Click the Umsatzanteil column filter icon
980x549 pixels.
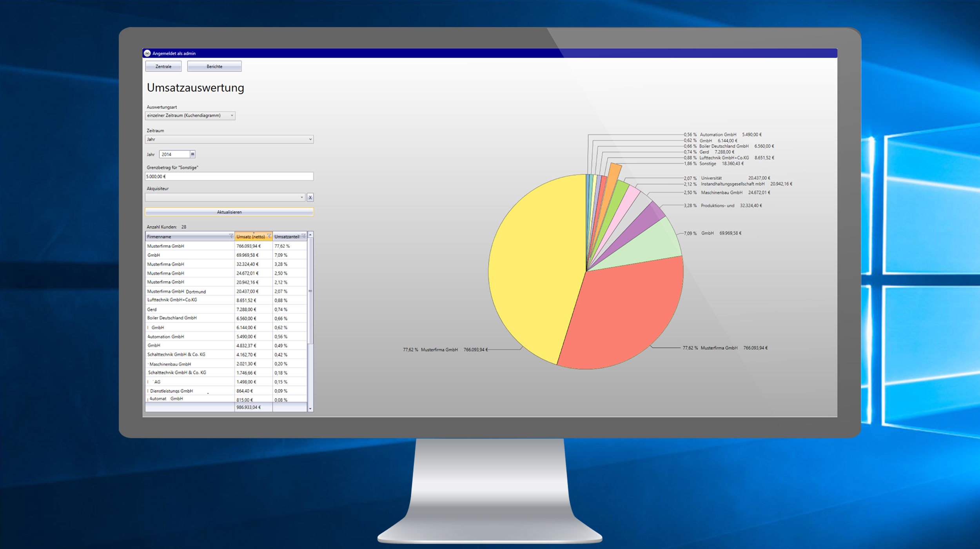pos(303,236)
